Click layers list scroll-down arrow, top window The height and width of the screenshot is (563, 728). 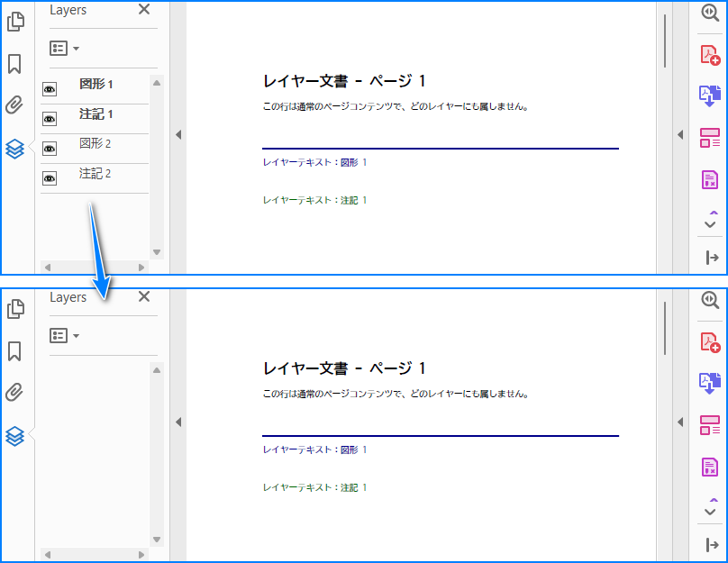[157, 252]
